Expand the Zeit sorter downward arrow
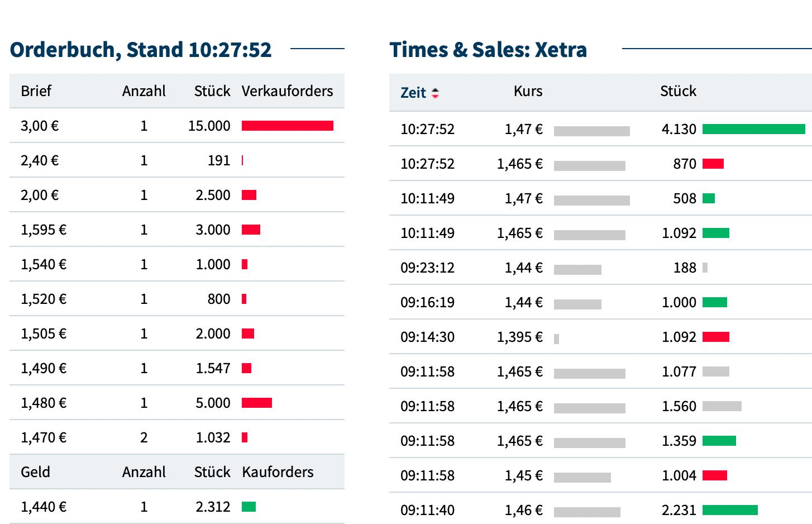The height and width of the screenshot is (524, 812). [x=435, y=96]
